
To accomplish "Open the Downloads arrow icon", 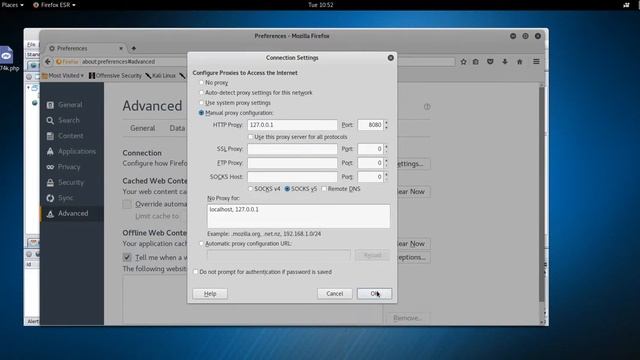I will 505,62.
